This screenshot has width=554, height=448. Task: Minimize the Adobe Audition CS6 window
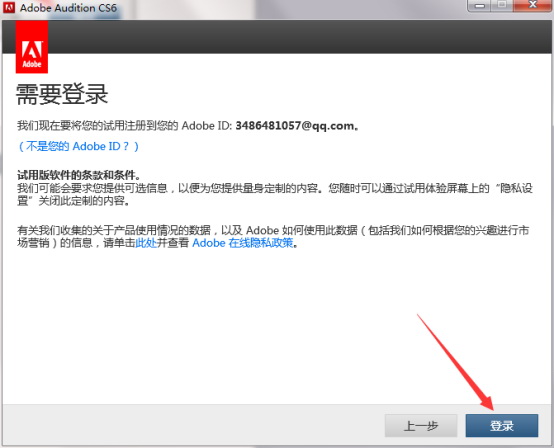[x=479, y=6]
